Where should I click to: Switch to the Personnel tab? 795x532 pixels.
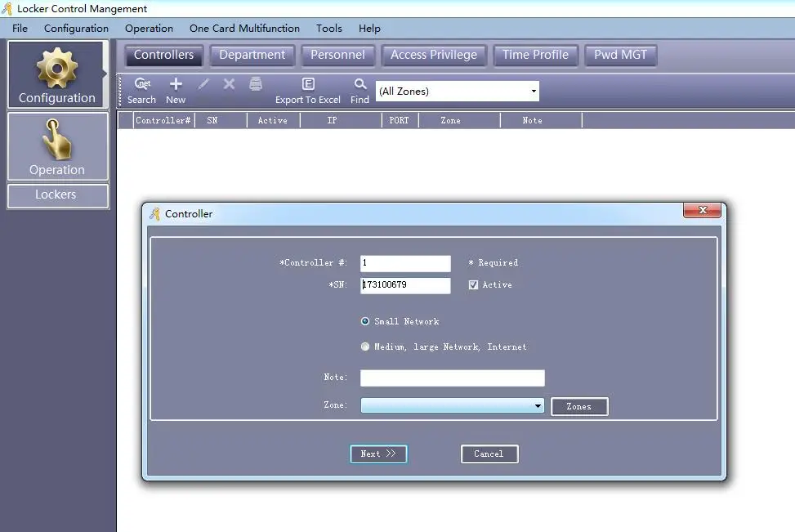coord(337,55)
